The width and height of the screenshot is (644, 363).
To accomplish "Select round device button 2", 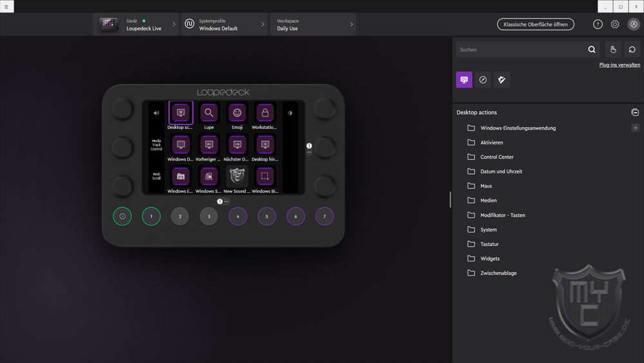I will point(180,216).
